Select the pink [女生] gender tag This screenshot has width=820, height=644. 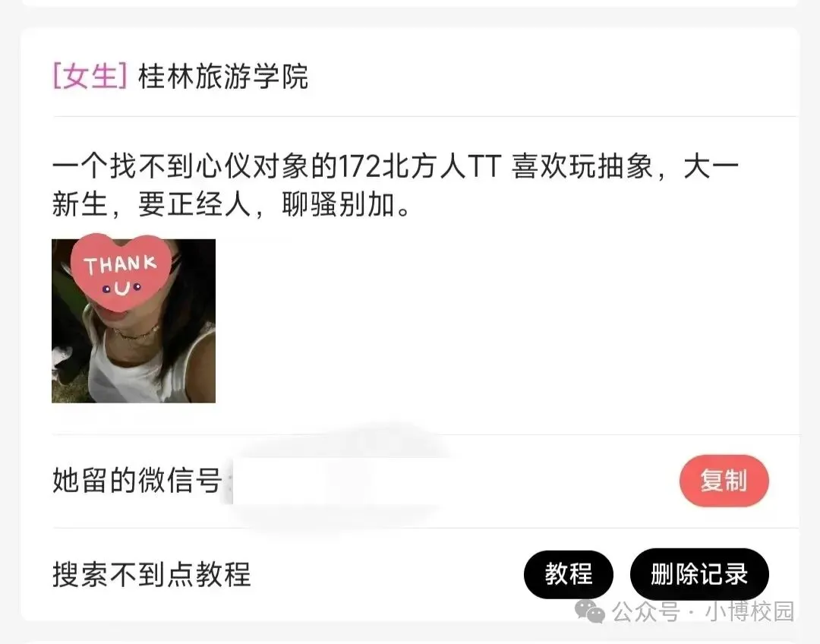90,77
